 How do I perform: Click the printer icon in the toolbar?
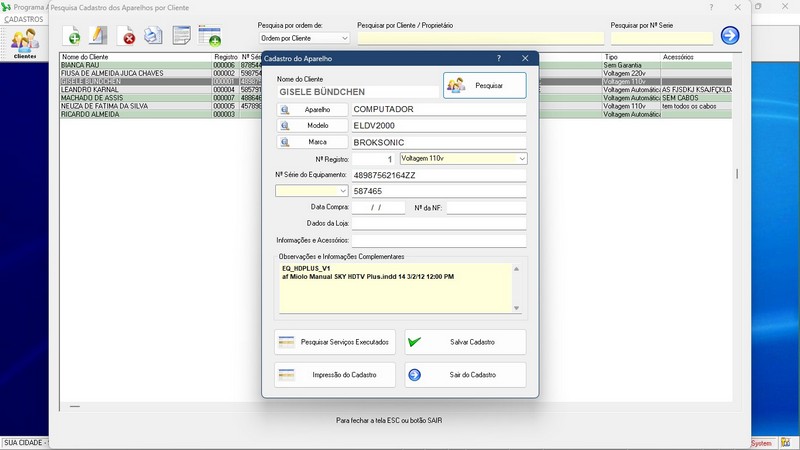[x=153, y=36]
